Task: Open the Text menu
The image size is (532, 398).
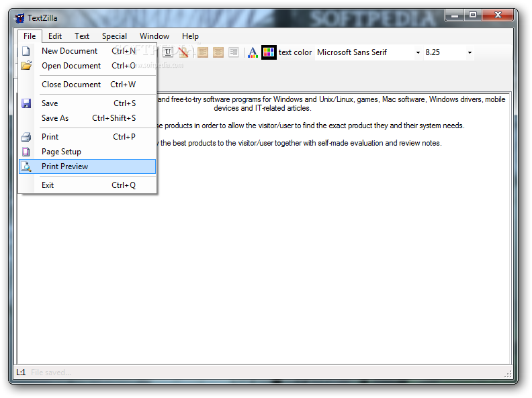Action: coord(82,36)
